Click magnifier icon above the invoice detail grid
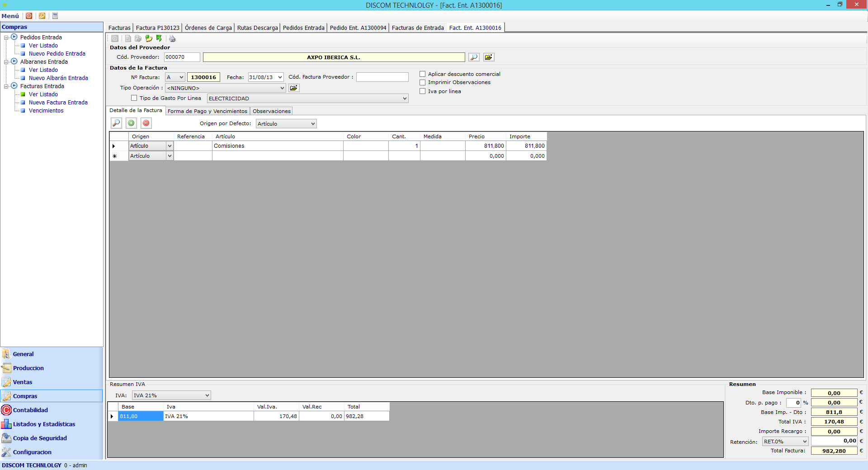 (x=116, y=123)
